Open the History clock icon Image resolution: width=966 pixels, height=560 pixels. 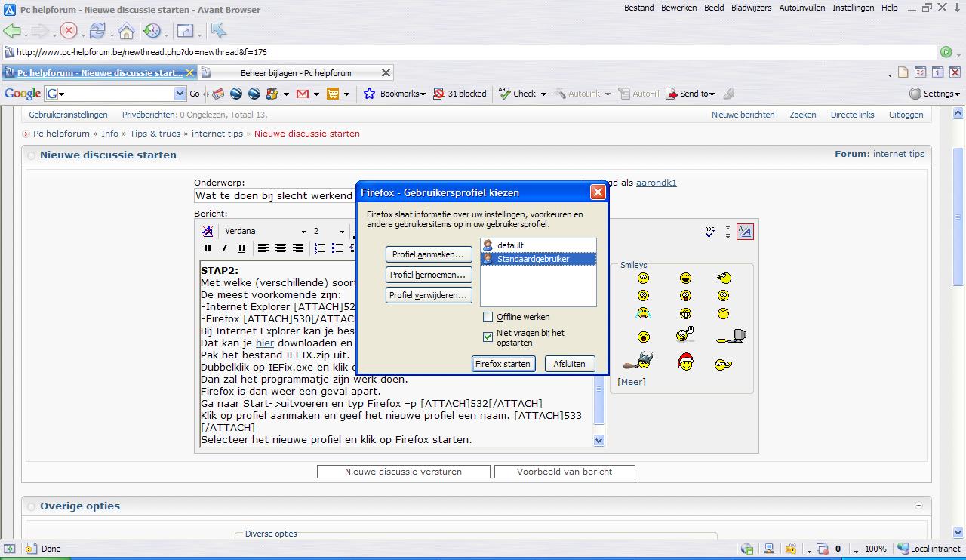click(x=152, y=31)
